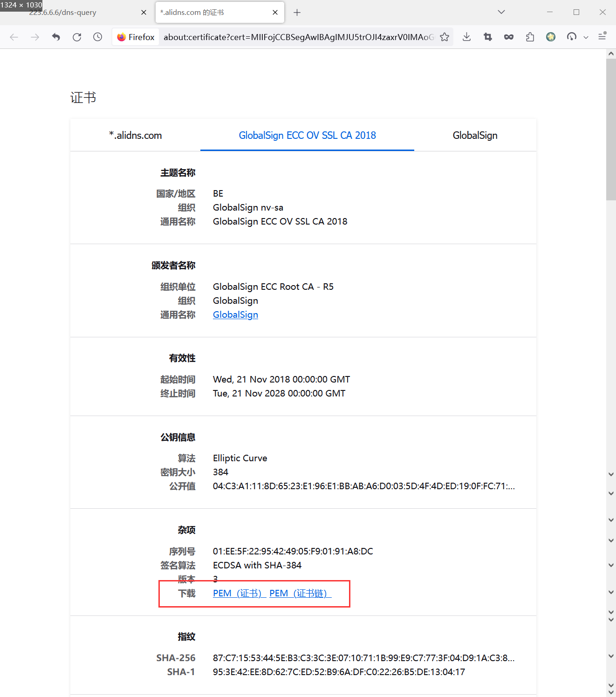Image resolution: width=616 pixels, height=697 pixels.
Task: Take a screenshot with the crop icon
Action: click(488, 37)
